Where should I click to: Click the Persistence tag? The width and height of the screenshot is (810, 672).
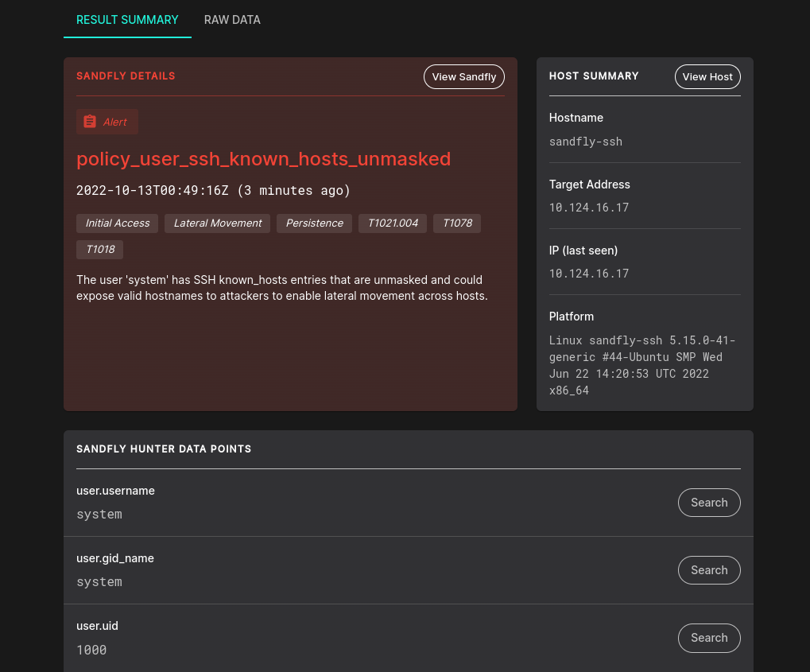click(x=314, y=223)
